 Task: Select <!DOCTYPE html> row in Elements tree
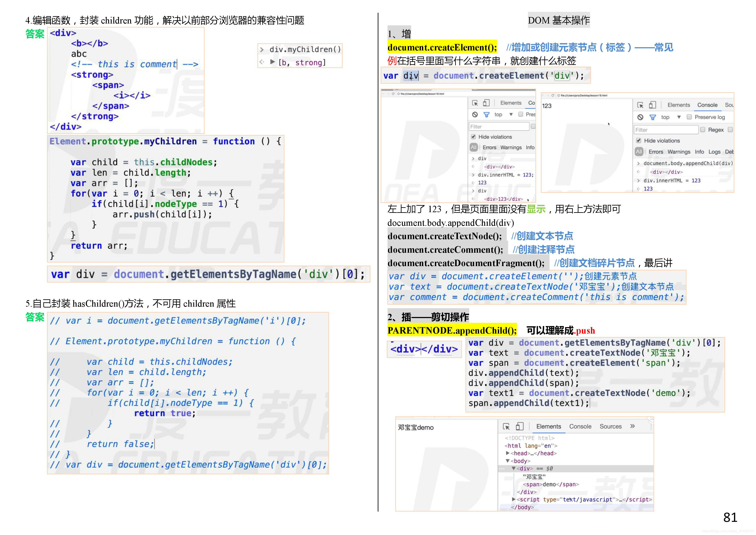click(x=530, y=438)
